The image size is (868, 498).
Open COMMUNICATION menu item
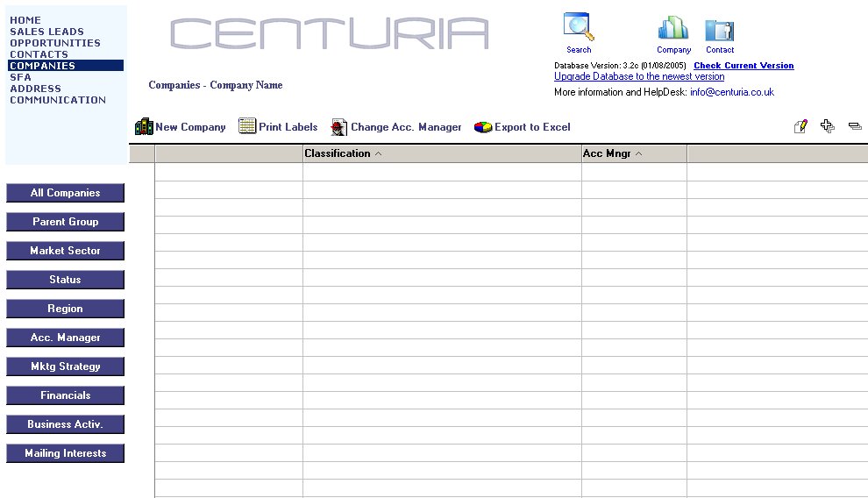[58, 100]
